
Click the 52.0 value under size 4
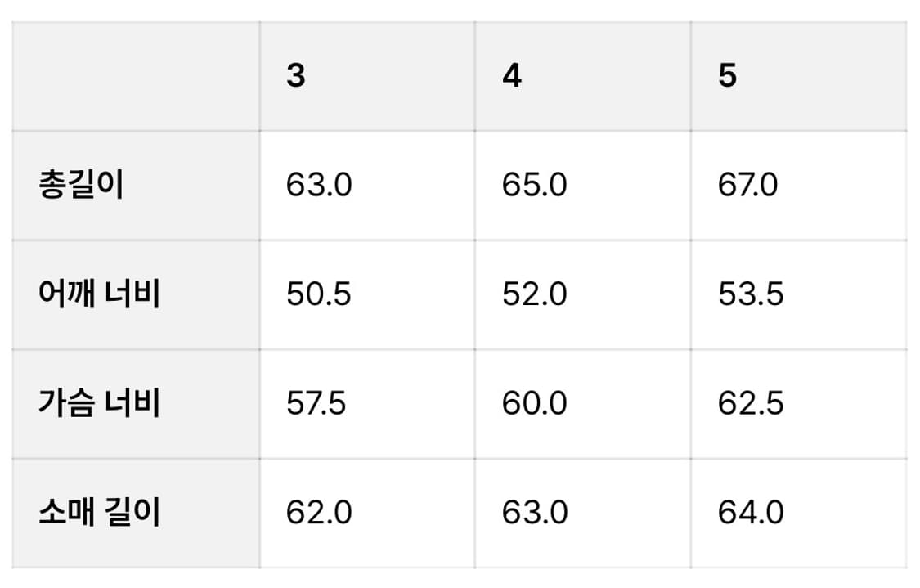(534, 294)
